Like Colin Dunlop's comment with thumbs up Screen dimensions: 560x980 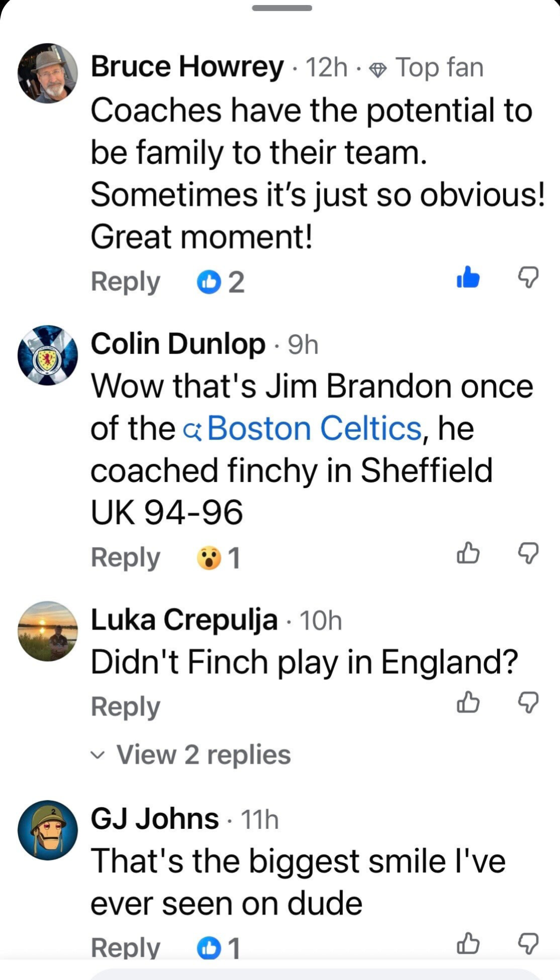(468, 554)
